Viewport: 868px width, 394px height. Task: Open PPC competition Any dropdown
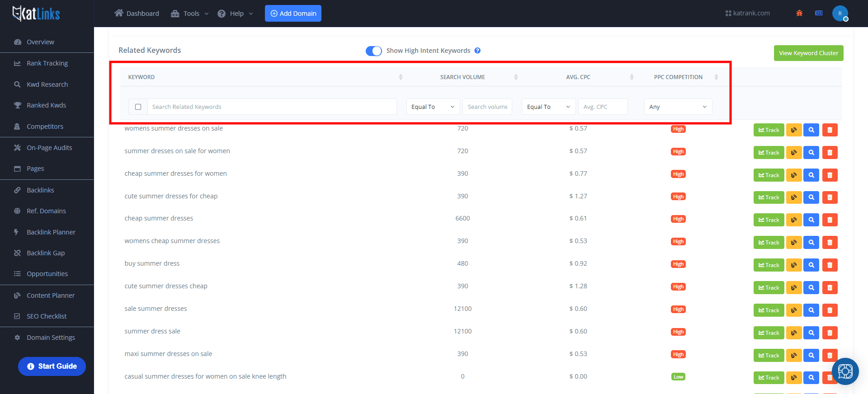click(678, 107)
